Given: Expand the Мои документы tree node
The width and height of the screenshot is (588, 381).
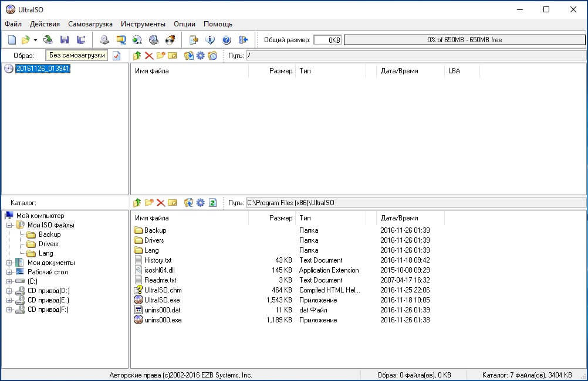Looking at the screenshot, I should [9, 263].
